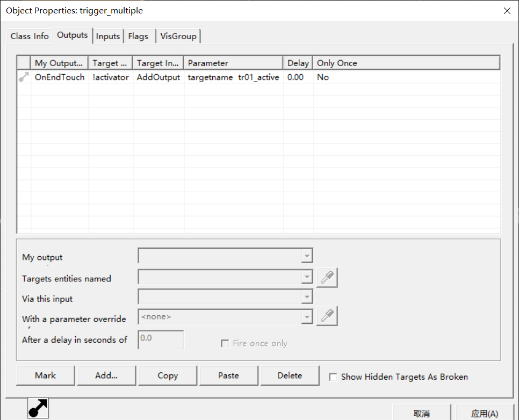Click the output arrow icon in OnEndTouch row
This screenshot has width=519, height=420.
tap(24, 77)
